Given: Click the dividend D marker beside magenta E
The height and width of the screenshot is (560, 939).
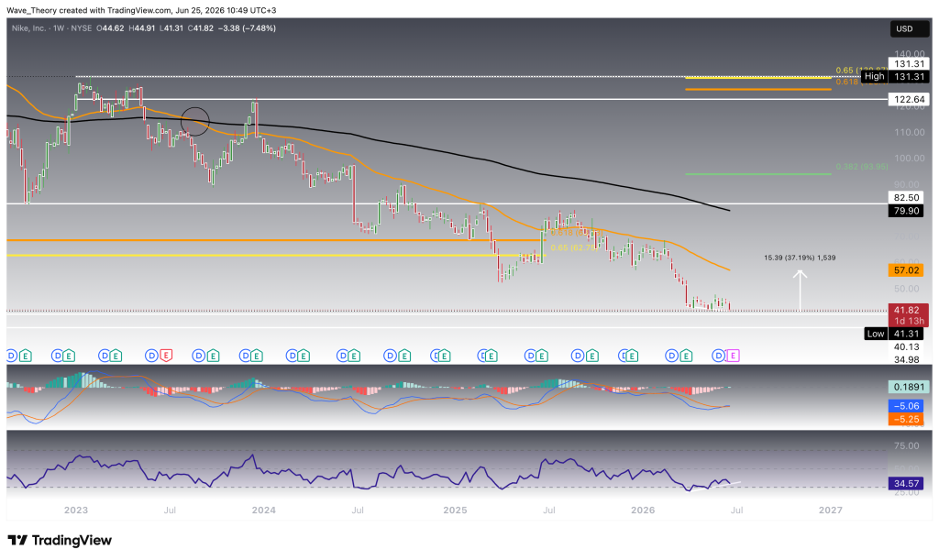Looking at the screenshot, I should [718, 356].
